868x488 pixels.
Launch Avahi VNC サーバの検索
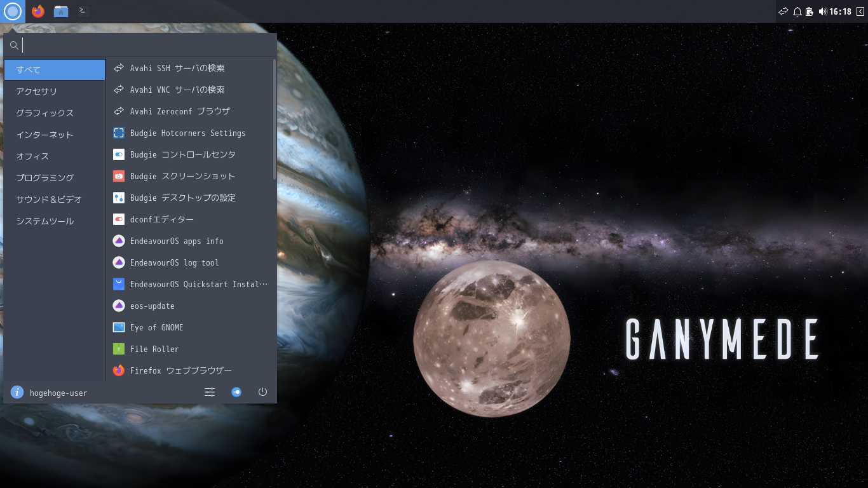[189, 90]
